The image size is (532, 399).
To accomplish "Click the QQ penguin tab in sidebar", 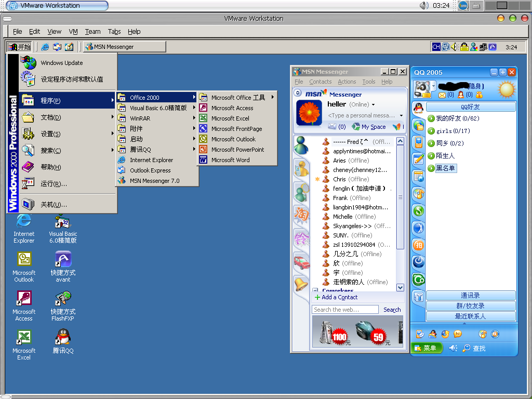I will (x=419, y=108).
